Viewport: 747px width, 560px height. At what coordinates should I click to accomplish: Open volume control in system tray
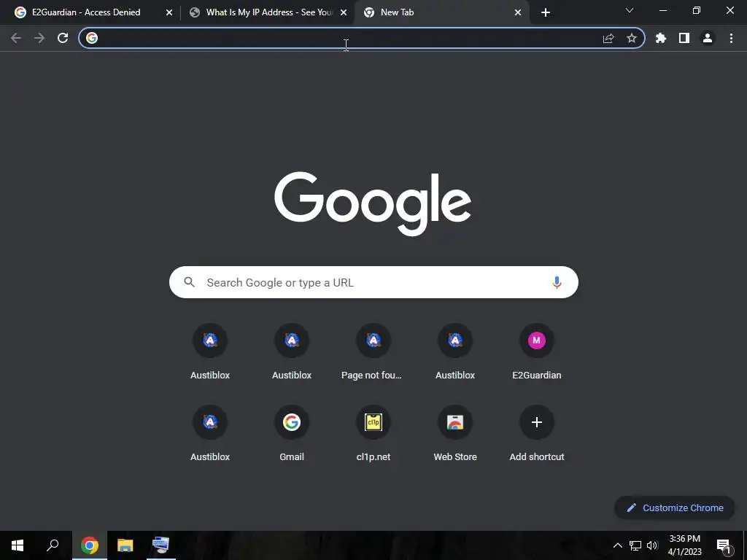point(652,545)
